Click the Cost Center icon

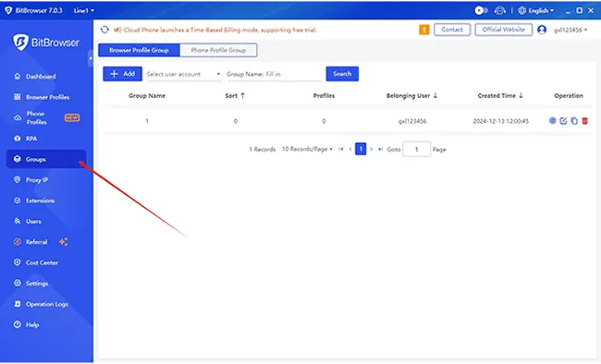point(18,262)
